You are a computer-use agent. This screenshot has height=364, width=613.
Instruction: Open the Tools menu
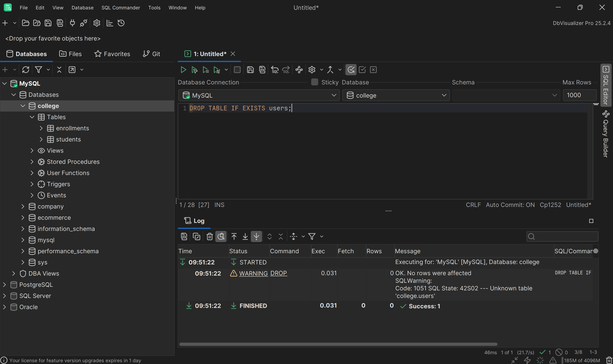pyautogui.click(x=154, y=8)
